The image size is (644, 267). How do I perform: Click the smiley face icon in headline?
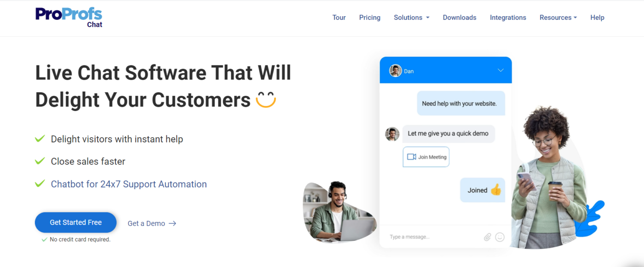265,99
